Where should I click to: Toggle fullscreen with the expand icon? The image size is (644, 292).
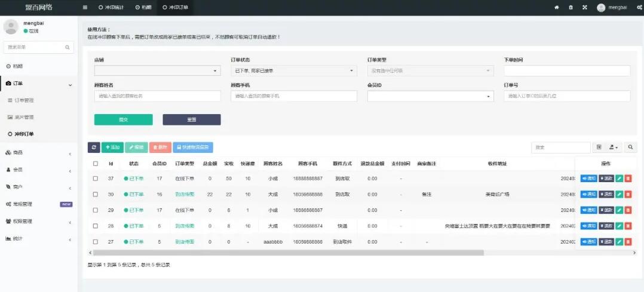[x=584, y=7]
